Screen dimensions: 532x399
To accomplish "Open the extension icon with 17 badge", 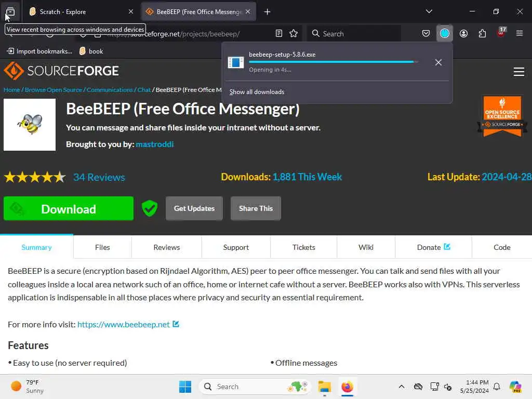I will (x=501, y=33).
